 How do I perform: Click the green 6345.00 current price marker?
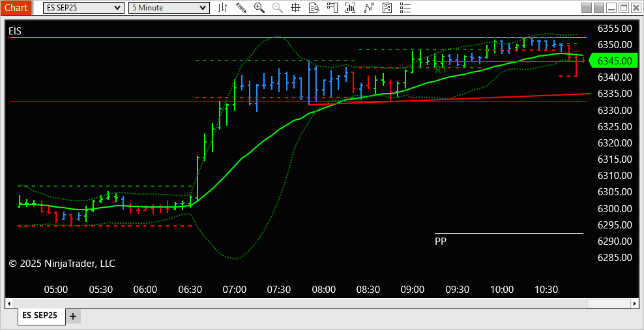[x=614, y=61]
